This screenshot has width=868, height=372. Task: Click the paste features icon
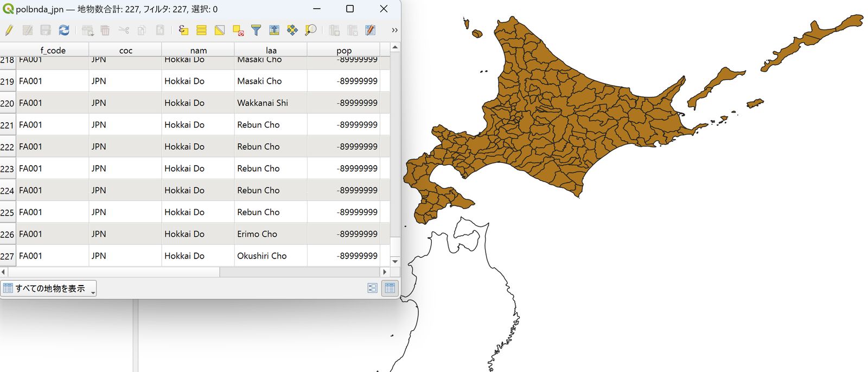(160, 30)
